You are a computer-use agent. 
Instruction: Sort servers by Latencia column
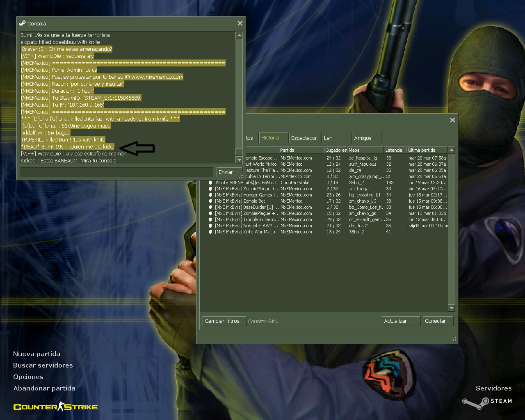[x=395, y=150]
